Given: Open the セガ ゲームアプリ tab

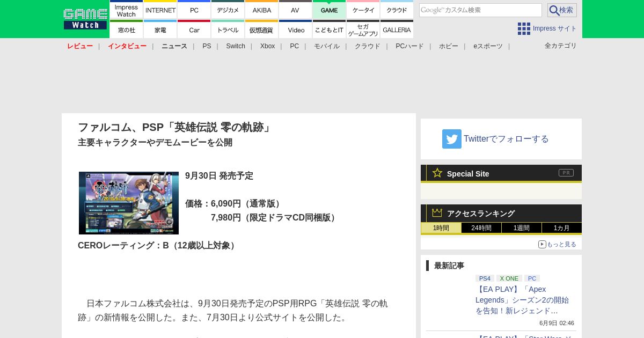Looking at the screenshot, I should point(363,30).
